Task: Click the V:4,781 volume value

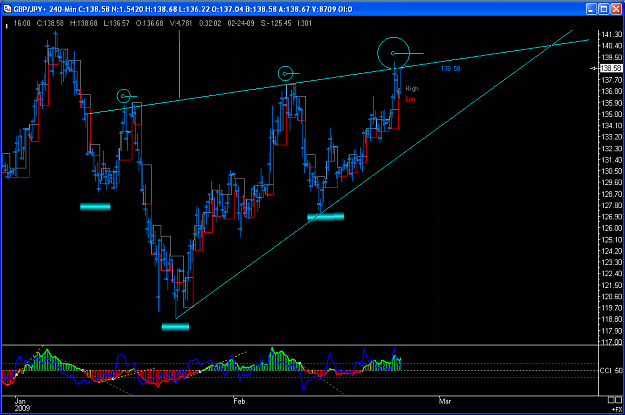Action: pyautogui.click(x=181, y=23)
